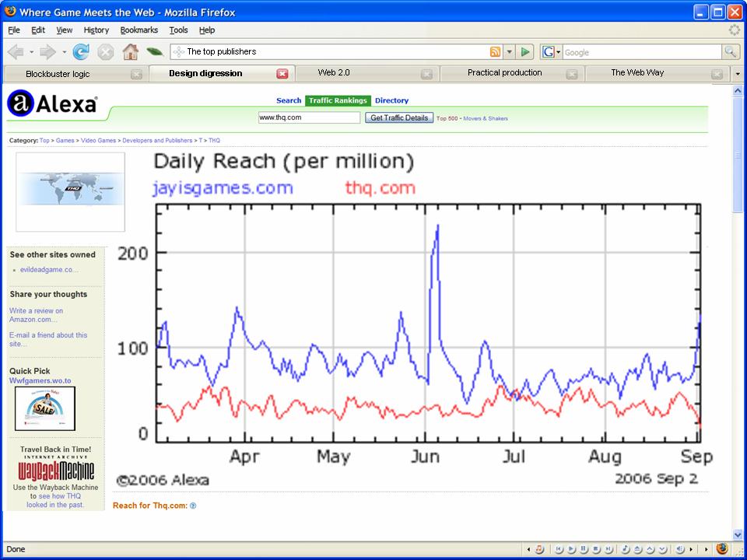
Task: Close the Web 2.0 tab
Action: 427,74
